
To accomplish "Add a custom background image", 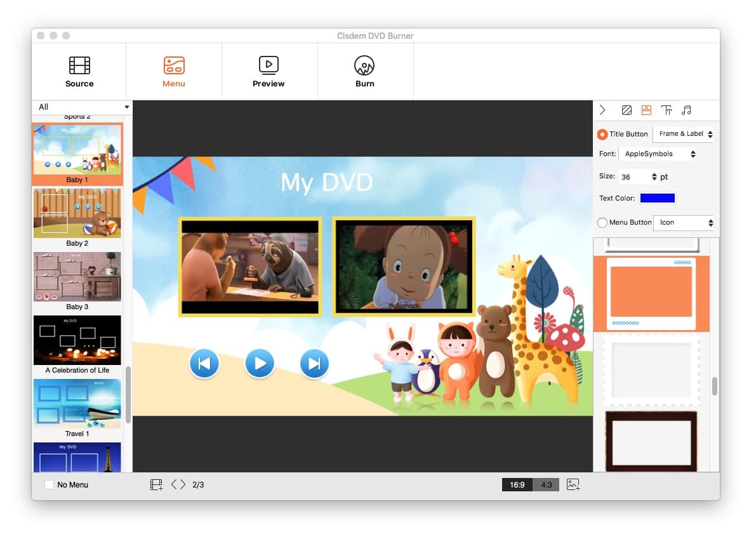I will (574, 484).
